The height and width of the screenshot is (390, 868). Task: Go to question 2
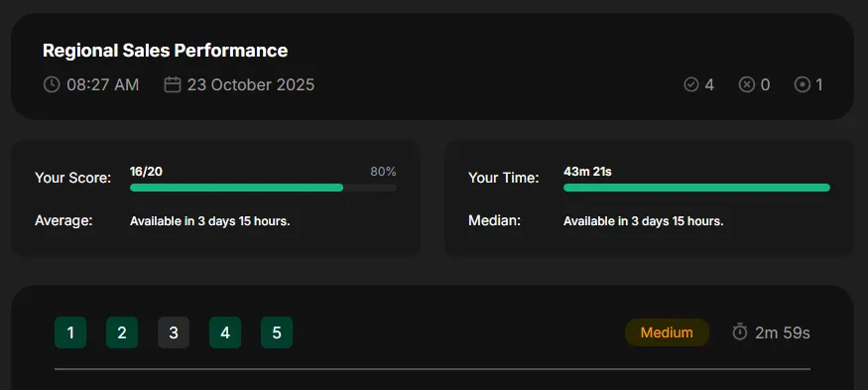pos(122,332)
